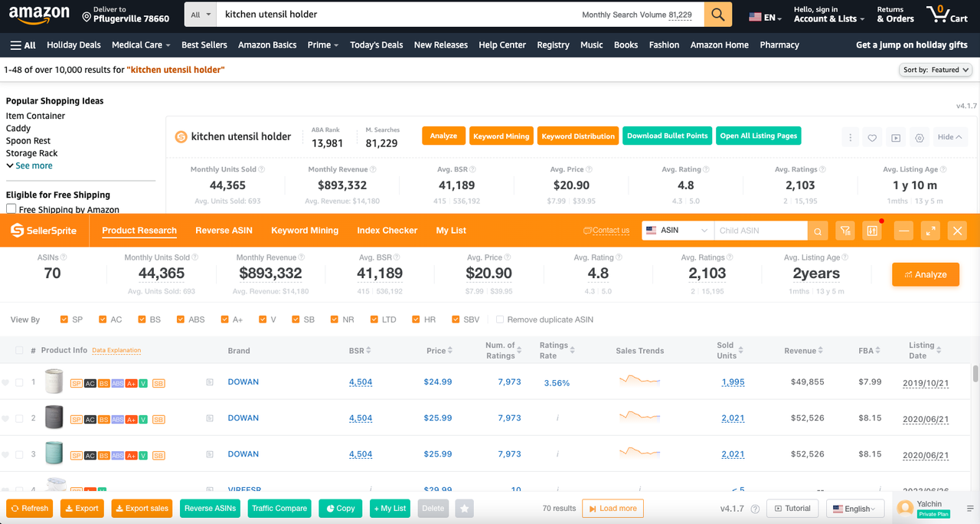
Task: Open the All search category dropdown
Action: pos(200,15)
